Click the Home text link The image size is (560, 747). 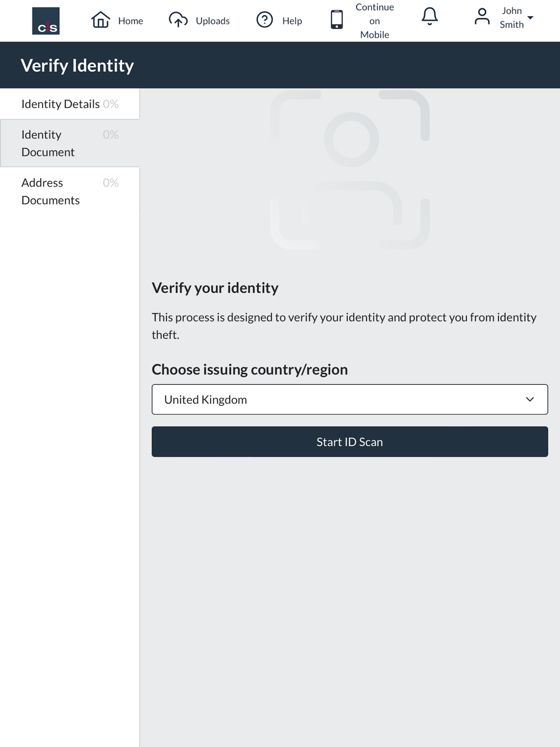130,21
